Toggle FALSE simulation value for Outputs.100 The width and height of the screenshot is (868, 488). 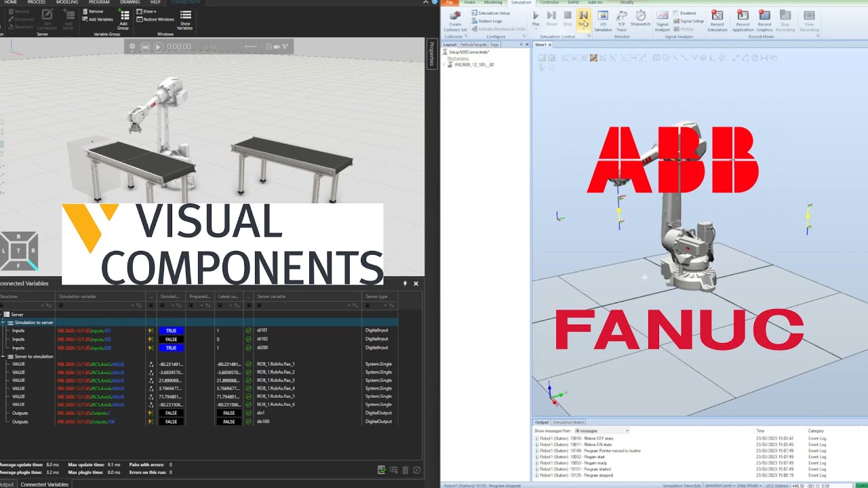tap(171, 422)
